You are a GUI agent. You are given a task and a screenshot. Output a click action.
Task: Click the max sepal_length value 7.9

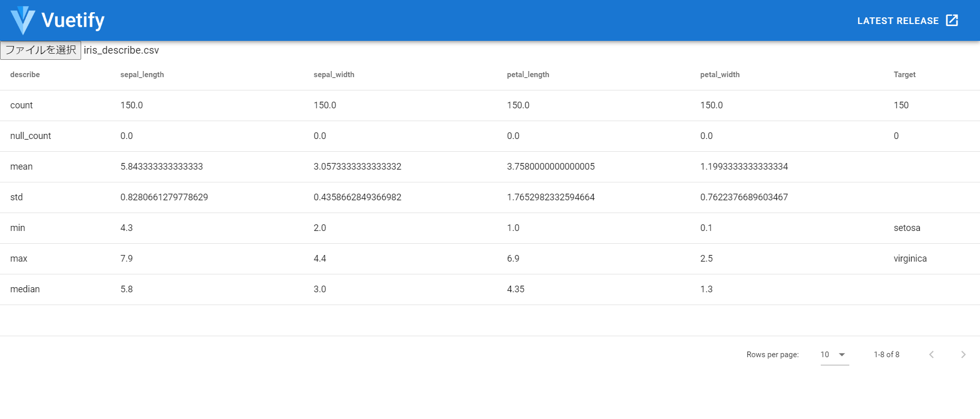pyautogui.click(x=127, y=259)
